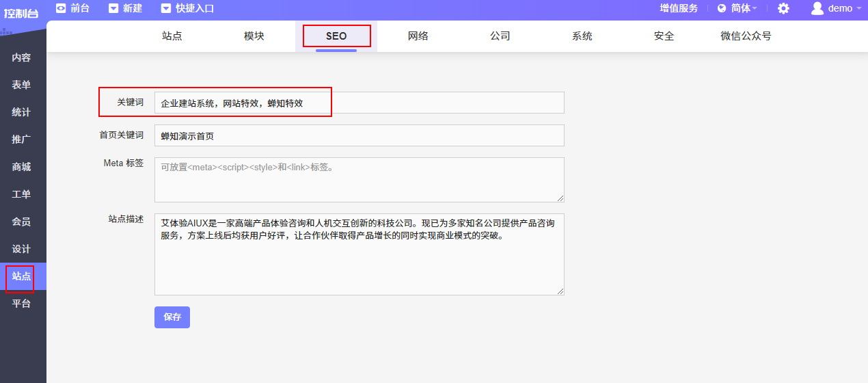This screenshot has height=383, width=868.
Task: Select the SEO tab
Action: (x=336, y=36)
